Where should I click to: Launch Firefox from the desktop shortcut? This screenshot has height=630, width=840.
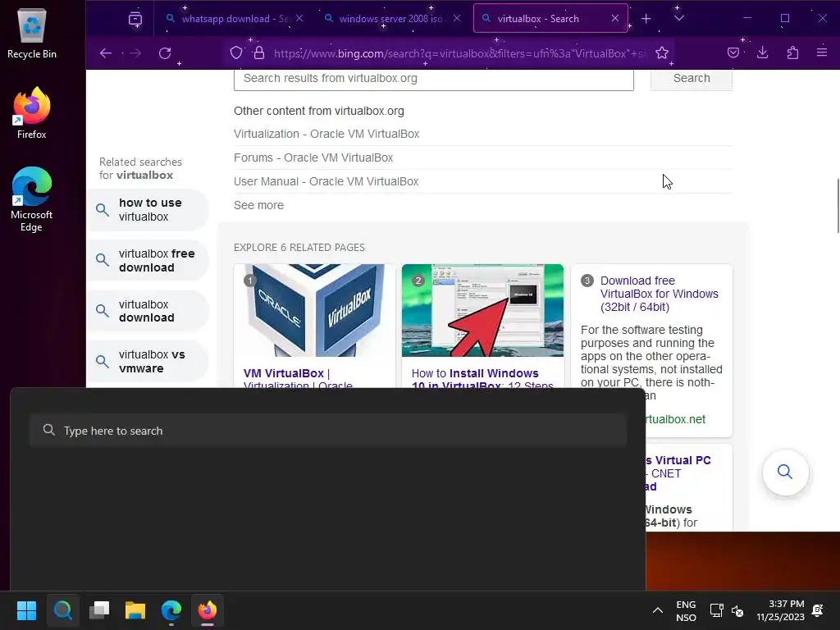tap(32, 113)
